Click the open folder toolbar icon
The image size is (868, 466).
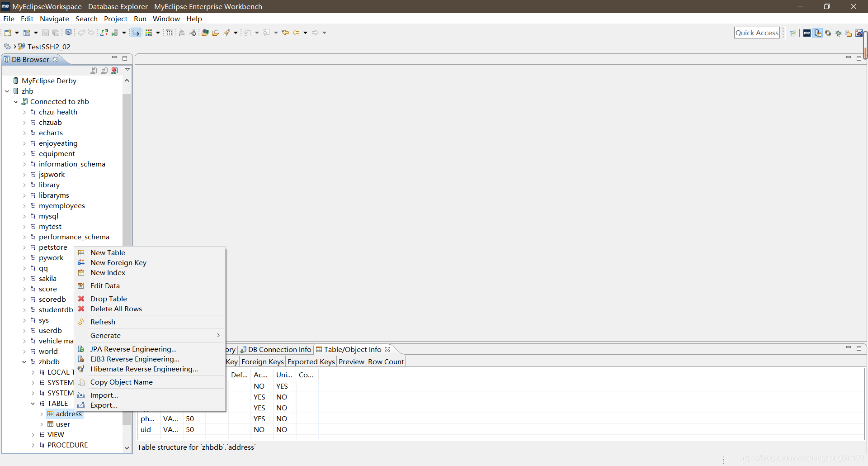216,33
